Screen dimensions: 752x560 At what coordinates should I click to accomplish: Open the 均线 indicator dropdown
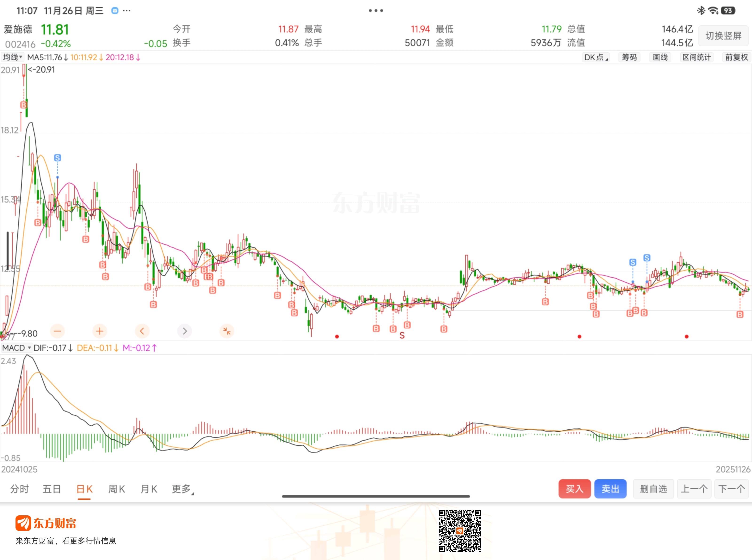click(x=12, y=57)
